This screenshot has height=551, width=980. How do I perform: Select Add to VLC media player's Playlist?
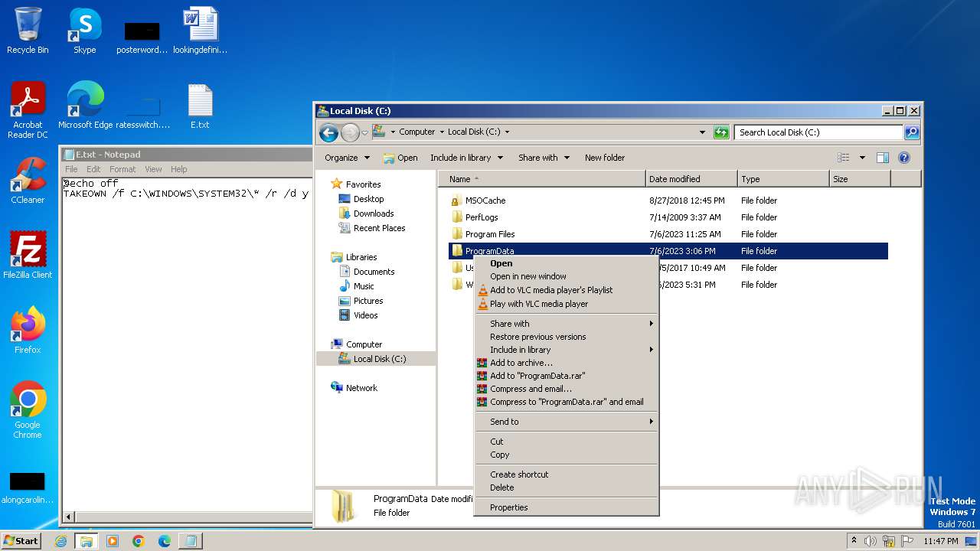[567, 290]
